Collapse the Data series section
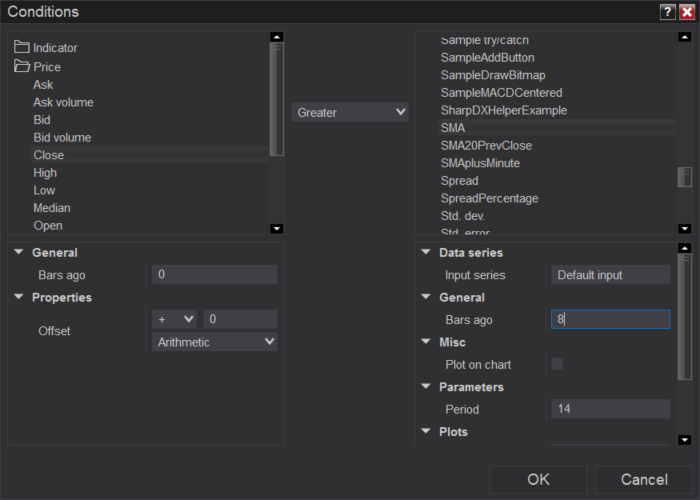Viewport: 700px width, 500px height. click(426, 252)
